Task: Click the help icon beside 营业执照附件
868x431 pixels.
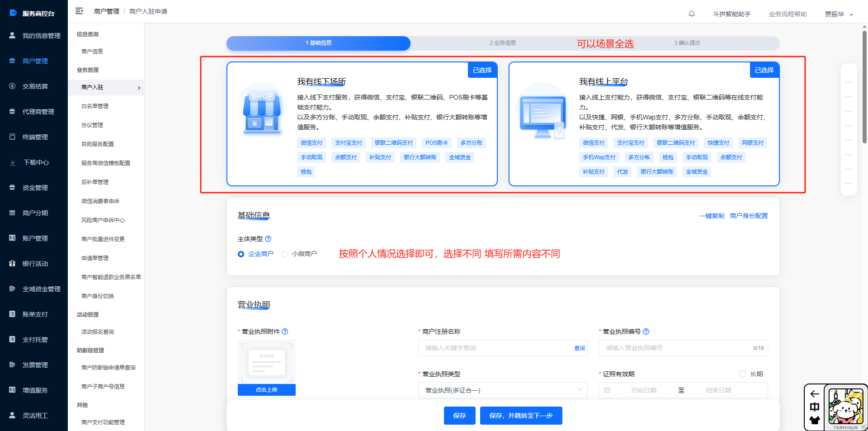Action: (285, 332)
